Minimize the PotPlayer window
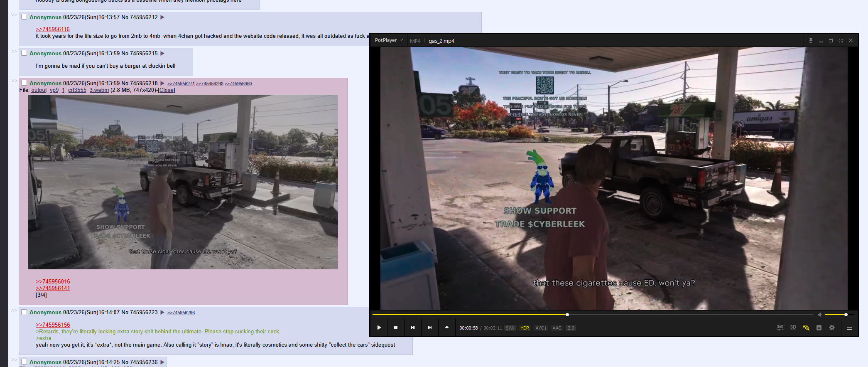The height and width of the screenshot is (367, 868). click(x=821, y=40)
